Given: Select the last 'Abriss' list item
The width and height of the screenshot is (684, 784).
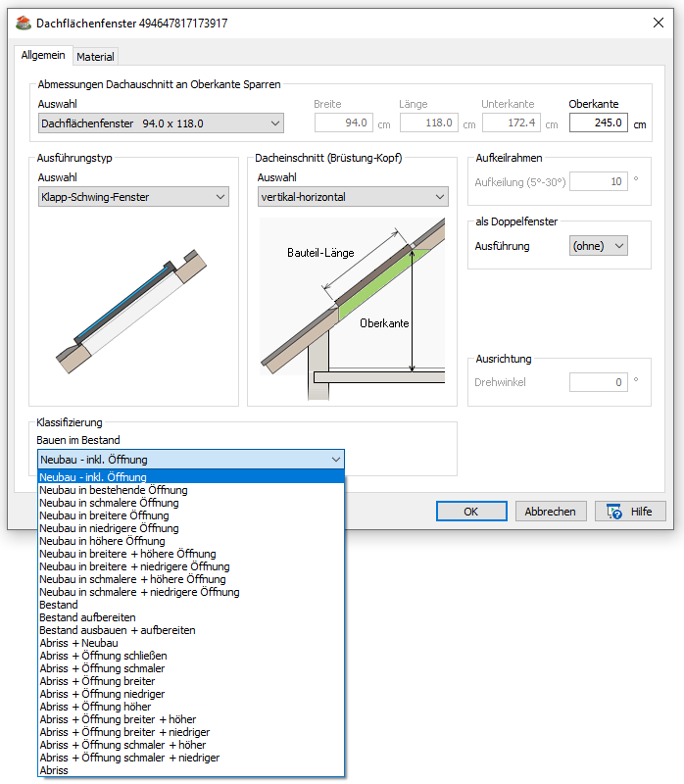Looking at the screenshot, I should point(54,770).
